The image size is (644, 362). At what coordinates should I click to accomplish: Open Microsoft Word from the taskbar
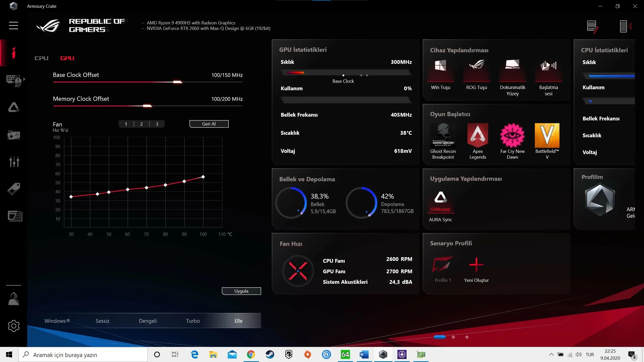pyautogui.click(x=364, y=354)
